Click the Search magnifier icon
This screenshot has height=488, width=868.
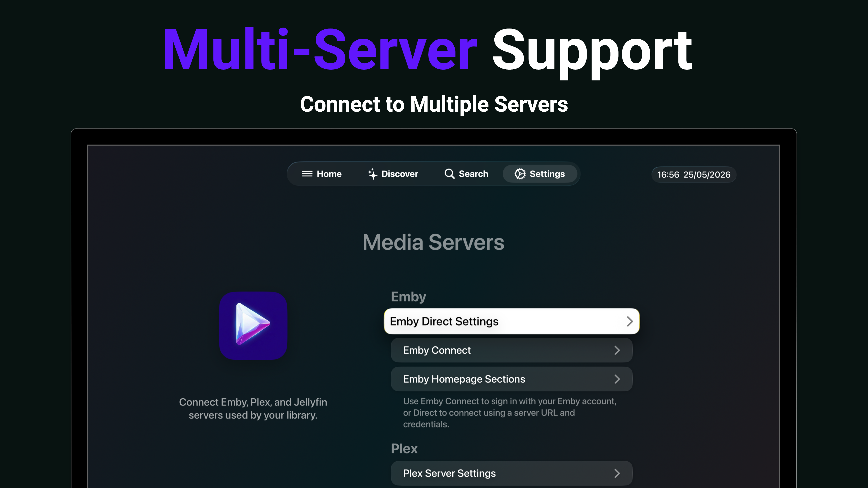(449, 174)
